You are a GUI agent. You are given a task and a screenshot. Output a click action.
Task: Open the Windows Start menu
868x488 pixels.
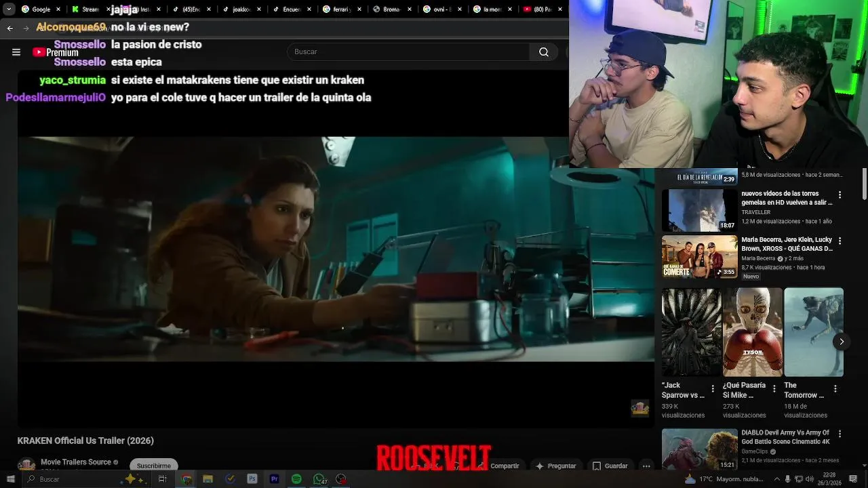(x=10, y=479)
